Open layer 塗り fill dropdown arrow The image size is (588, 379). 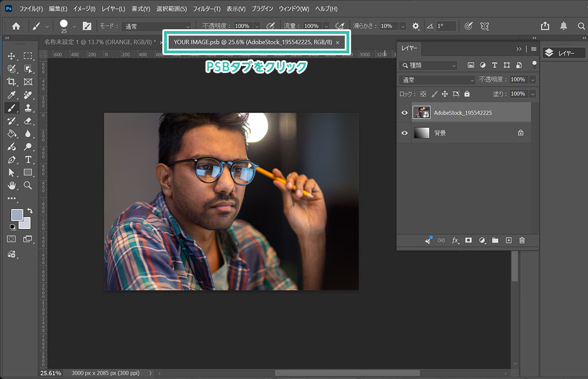[532, 94]
